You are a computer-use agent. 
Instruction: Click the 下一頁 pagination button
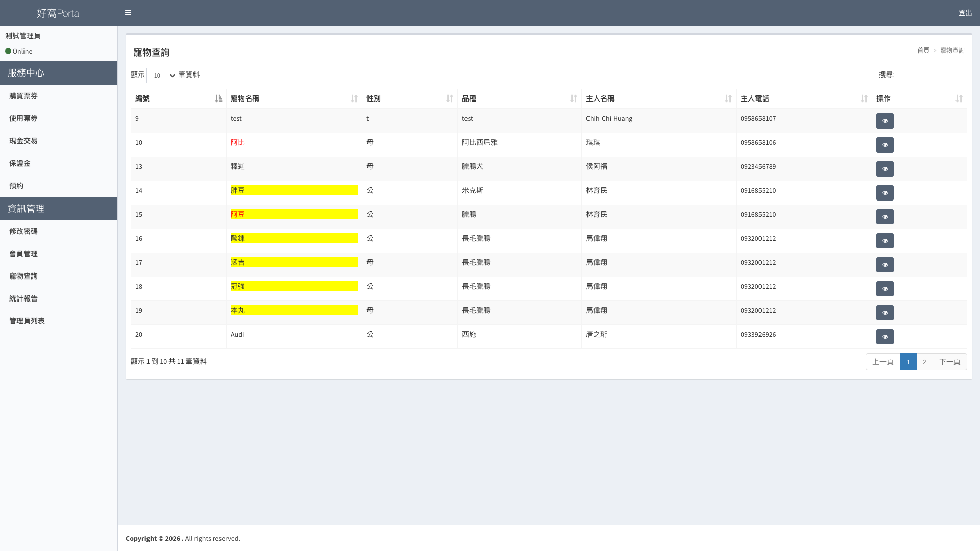(x=949, y=362)
